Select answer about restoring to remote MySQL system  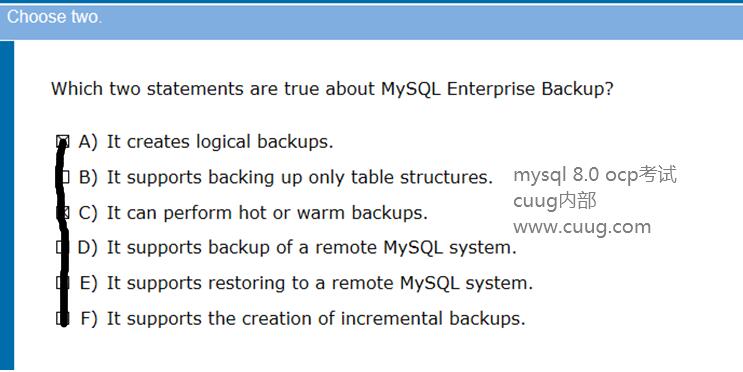(x=320, y=283)
